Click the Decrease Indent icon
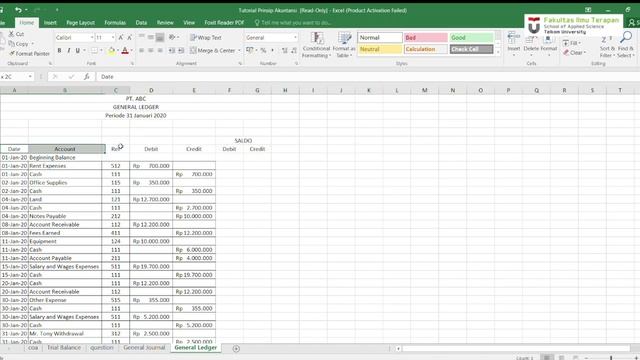The image size is (640, 360). [172, 50]
